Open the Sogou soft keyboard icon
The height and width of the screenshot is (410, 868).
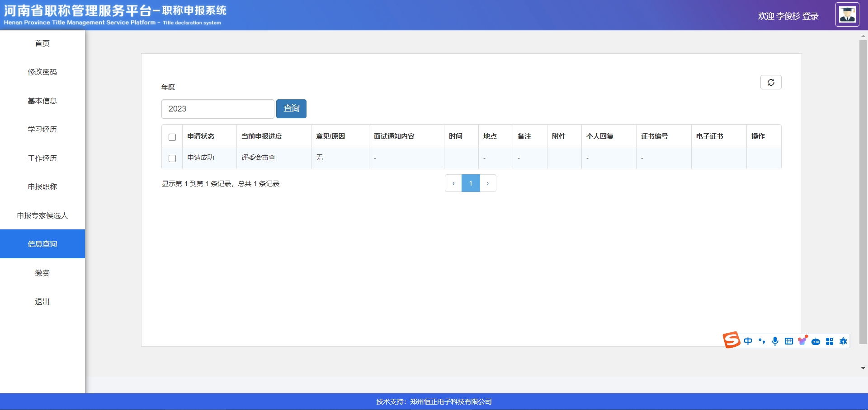point(789,341)
